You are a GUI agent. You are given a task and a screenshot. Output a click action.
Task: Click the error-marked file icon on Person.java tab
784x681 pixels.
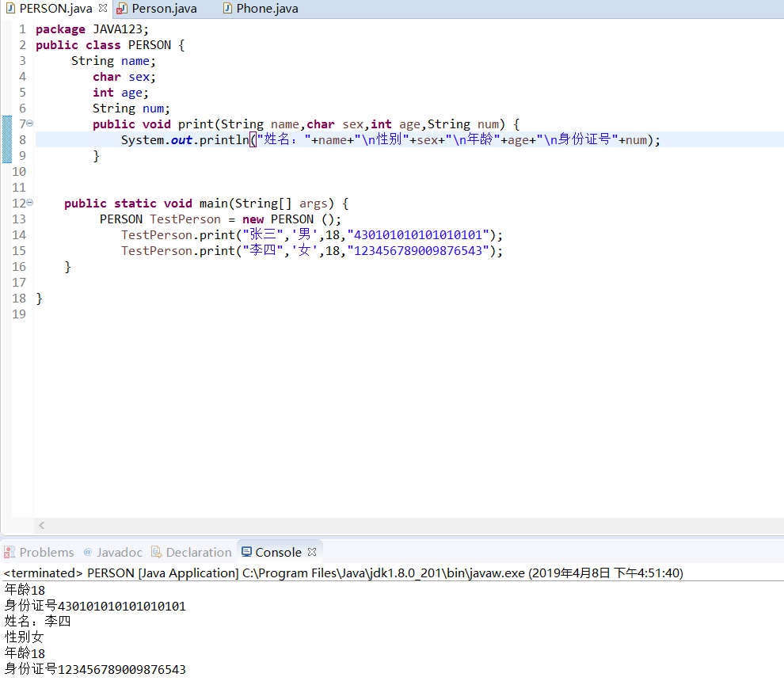click(121, 9)
